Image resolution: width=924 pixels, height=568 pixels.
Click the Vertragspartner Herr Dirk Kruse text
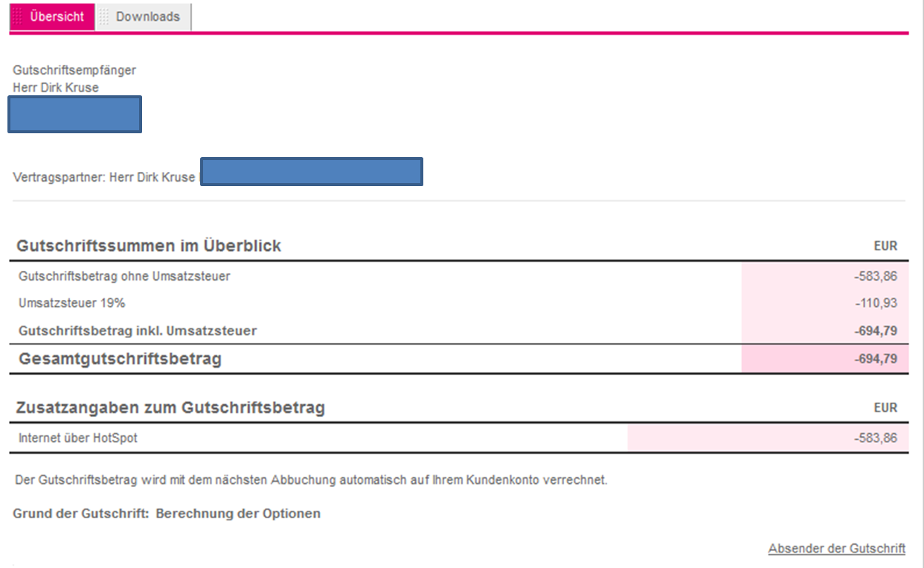[x=104, y=178]
